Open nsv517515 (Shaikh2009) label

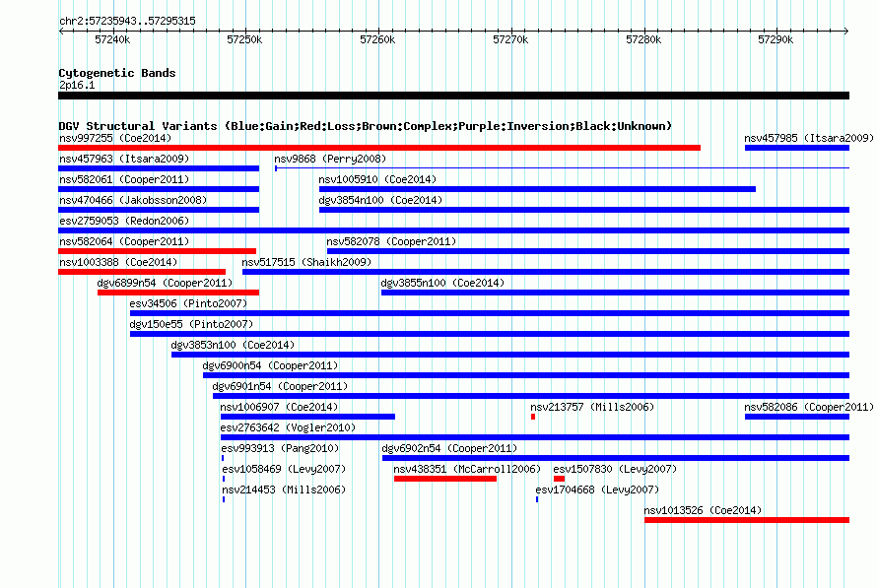(x=306, y=262)
